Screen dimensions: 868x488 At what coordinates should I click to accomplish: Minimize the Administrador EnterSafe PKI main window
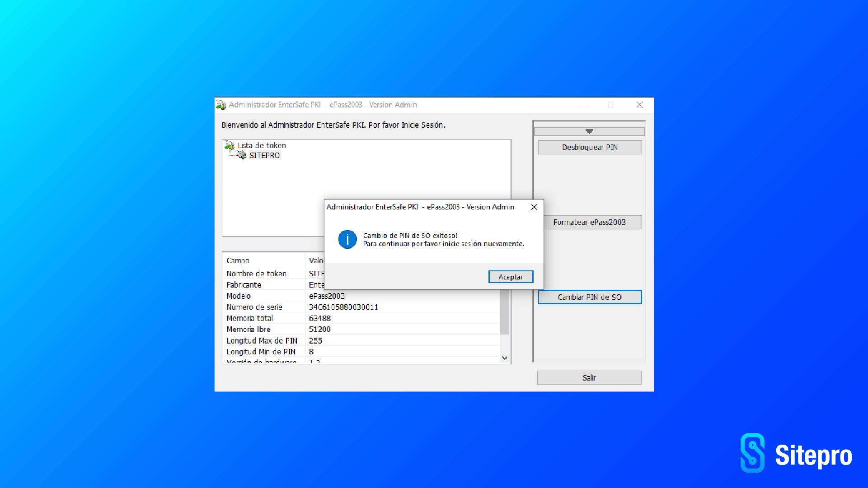click(x=583, y=105)
